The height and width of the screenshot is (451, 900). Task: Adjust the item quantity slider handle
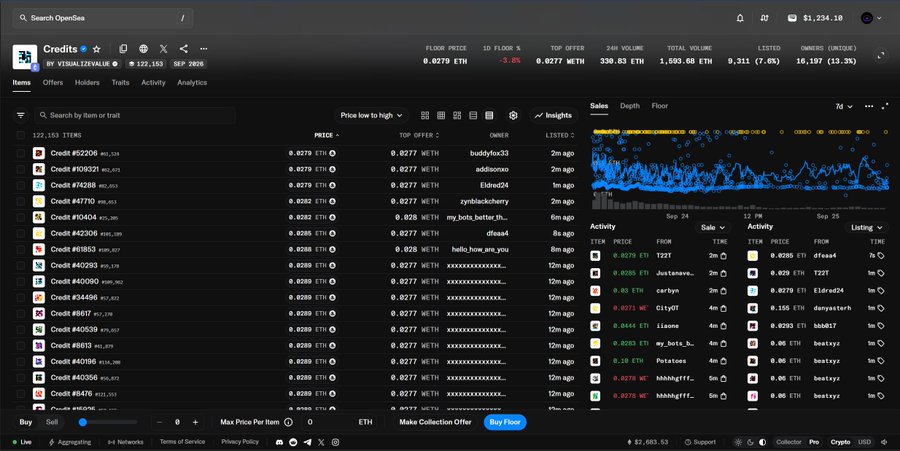[83, 422]
